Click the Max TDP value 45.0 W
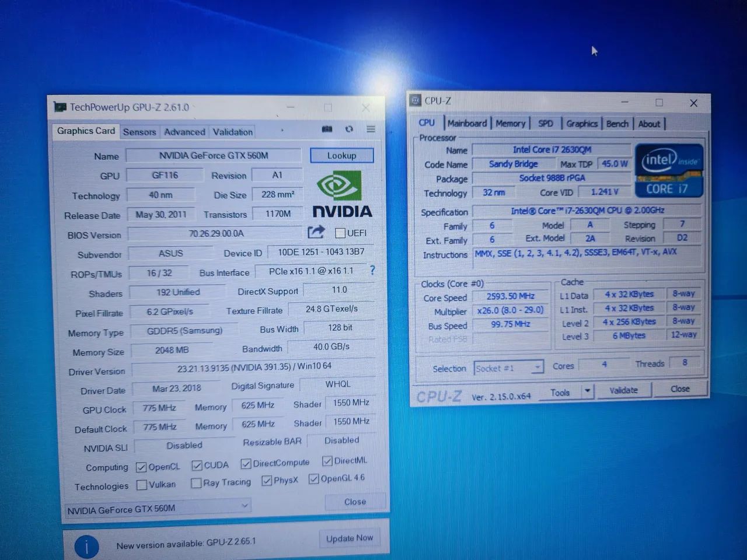This screenshot has width=747, height=560. (x=615, y=164)
